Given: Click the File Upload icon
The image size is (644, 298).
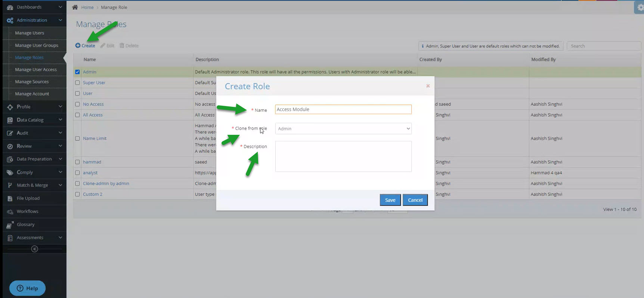Looking at the screenshot, I should point(10,198).
